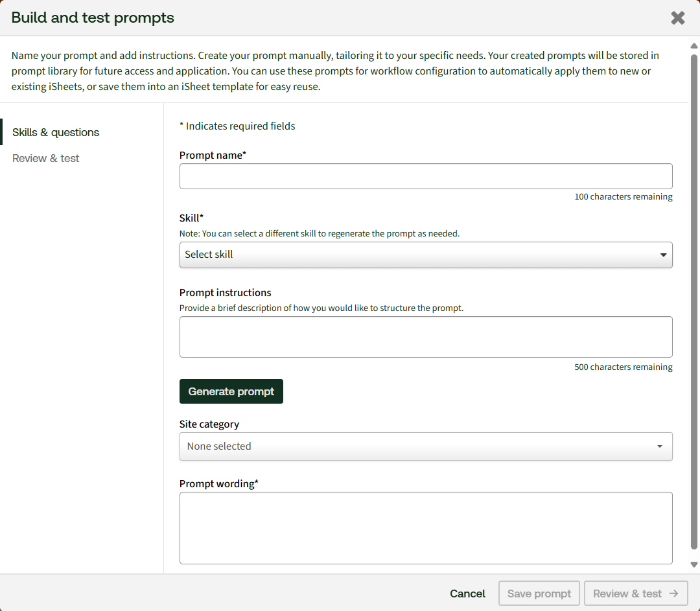The height and width of the screenshot is (611, 700).
Task: Click inside the Prompt instructions text area
Action: [x=425, y=337]
